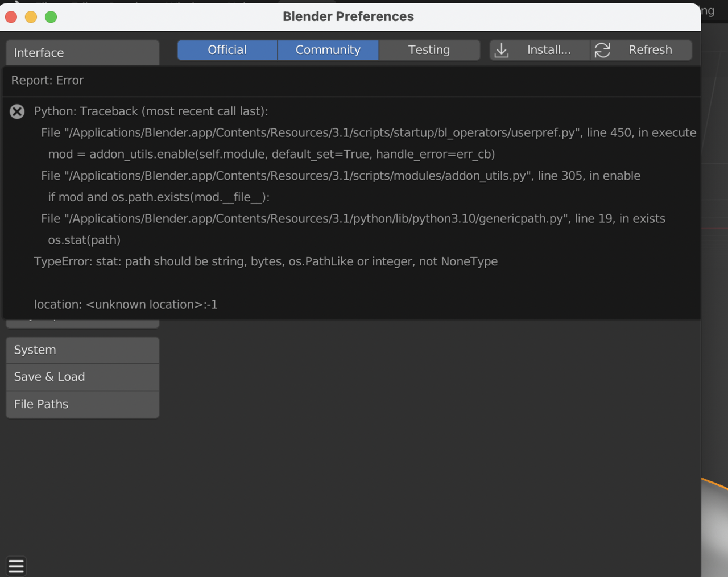
Task: Click the "location: <unknown location>" line
Action: coord(126,304)
